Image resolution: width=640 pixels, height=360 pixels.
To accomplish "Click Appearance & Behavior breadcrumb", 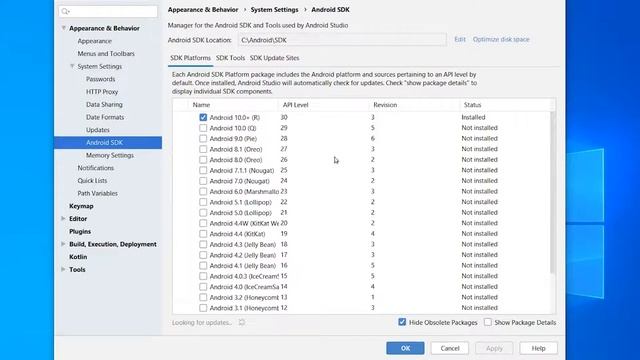I will tap(203, 9).
